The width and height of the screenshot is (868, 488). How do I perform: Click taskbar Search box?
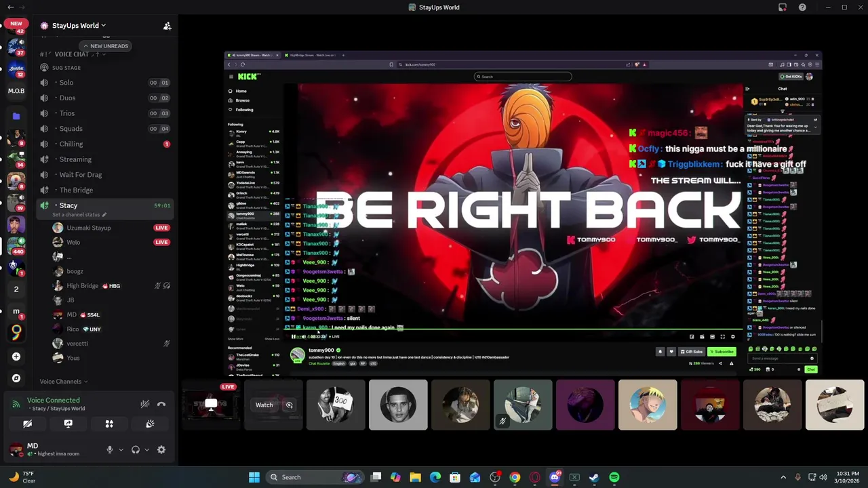coord(315,477)
